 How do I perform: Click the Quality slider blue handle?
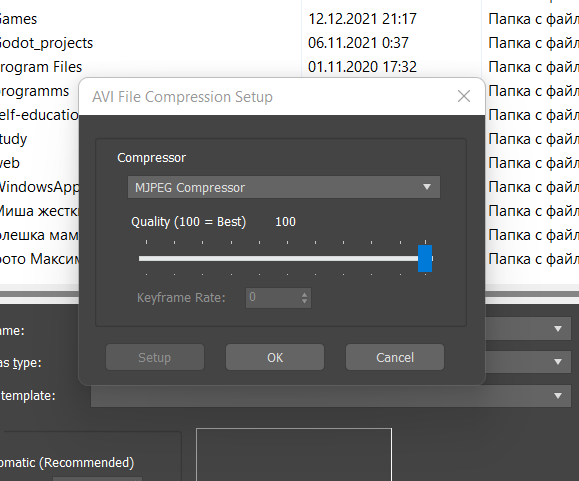tap(425, 258)
